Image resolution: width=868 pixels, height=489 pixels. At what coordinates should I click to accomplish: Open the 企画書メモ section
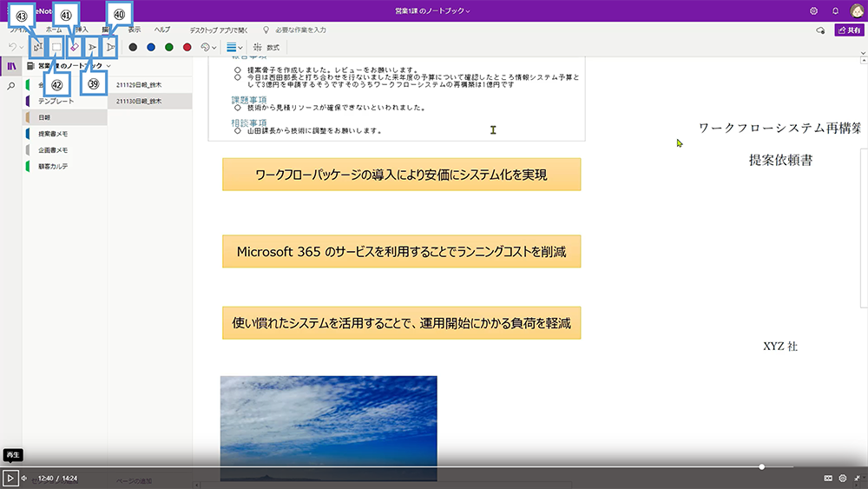click(x=65, y=150)
